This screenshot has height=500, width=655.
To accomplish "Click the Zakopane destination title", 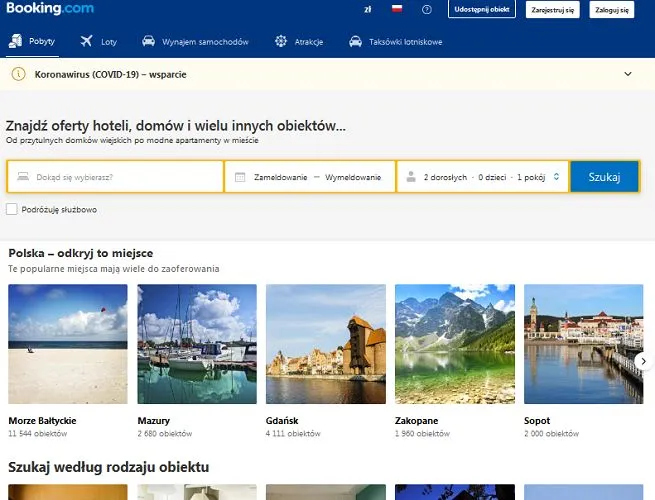I will point(416,421).
